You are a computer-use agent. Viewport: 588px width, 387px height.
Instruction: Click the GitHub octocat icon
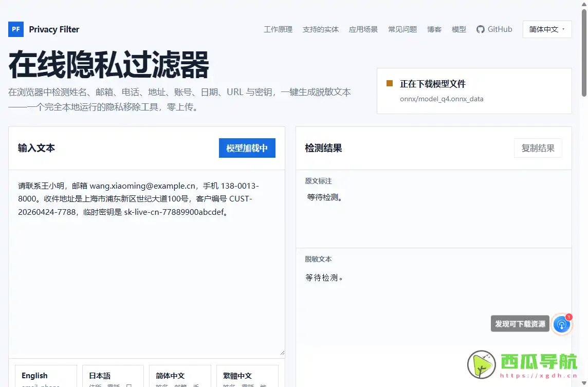tap(481, 29)
